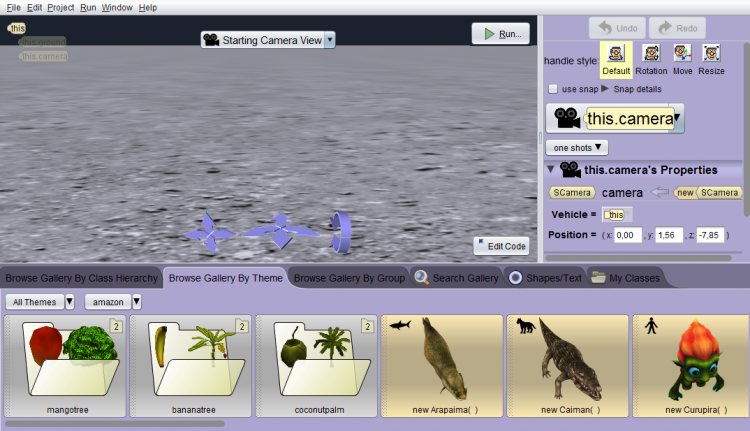Select the Default handle style icon

click(x=616, y=53)
